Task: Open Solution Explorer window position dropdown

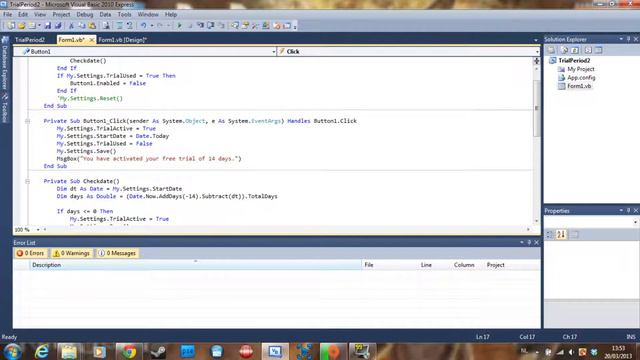Action: click(621, 39)
